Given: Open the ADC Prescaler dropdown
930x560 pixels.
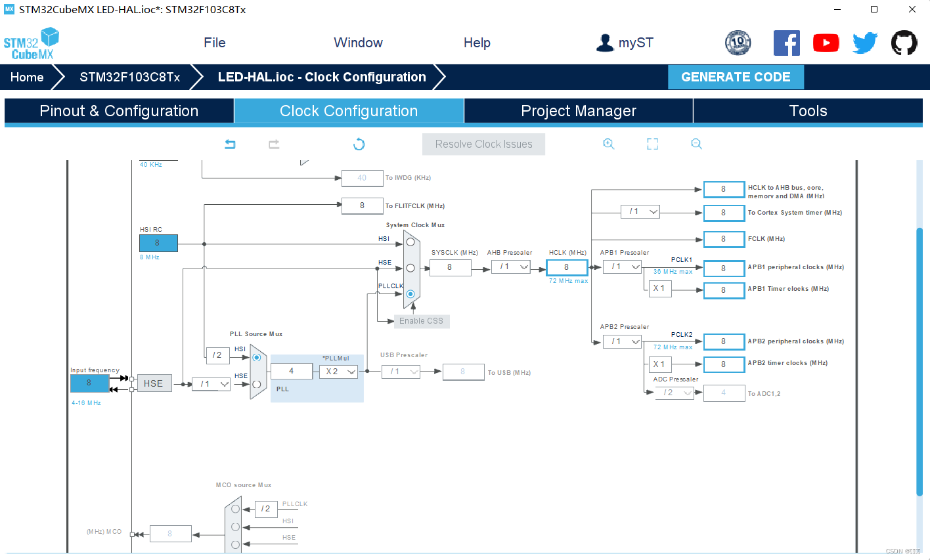Looking at the screenshot, I should (x=675, y=393).
